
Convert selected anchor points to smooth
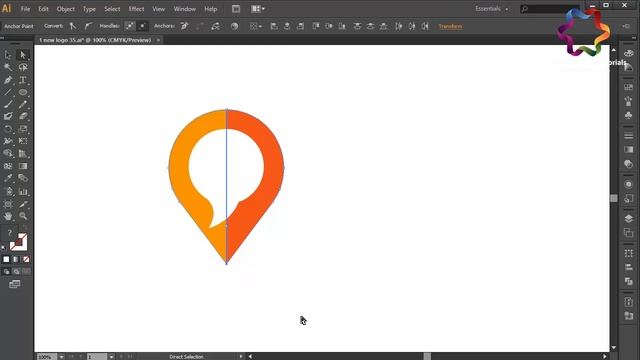[88, 26]
